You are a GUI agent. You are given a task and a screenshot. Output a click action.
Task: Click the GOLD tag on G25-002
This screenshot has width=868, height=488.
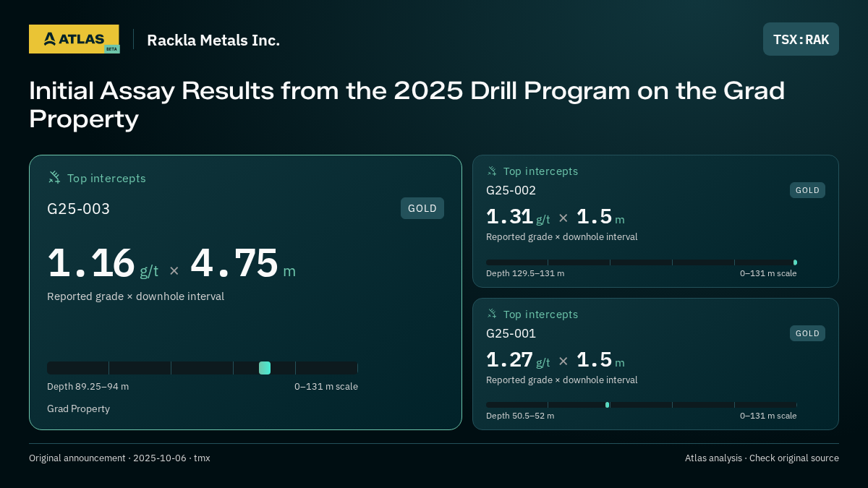point(807,190)
